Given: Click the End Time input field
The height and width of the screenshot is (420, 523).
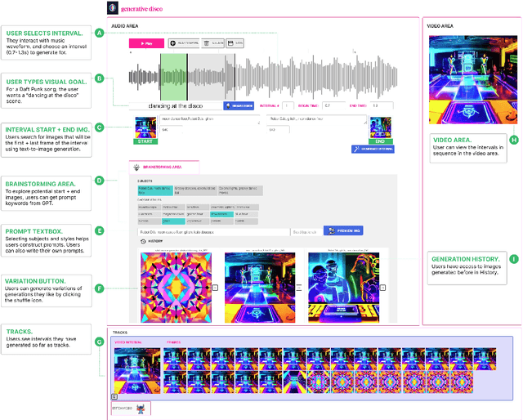Looking at the screenshot, I should click(x=382, y=105).
